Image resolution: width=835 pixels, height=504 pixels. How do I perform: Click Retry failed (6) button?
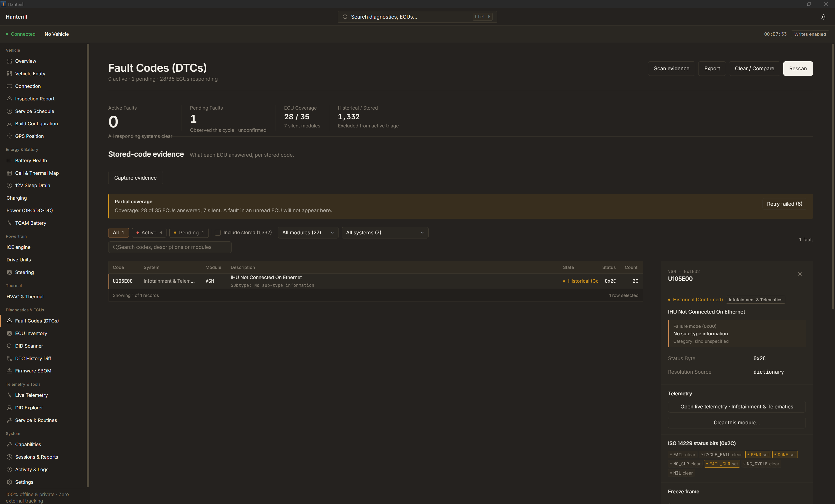(x=785, y=204)
